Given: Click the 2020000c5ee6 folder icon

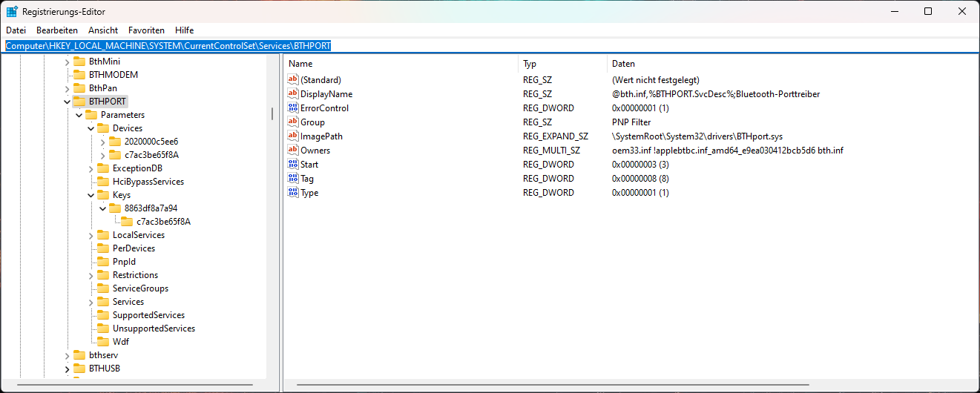Looking at the screenshot, I should (x=115, y=142).
